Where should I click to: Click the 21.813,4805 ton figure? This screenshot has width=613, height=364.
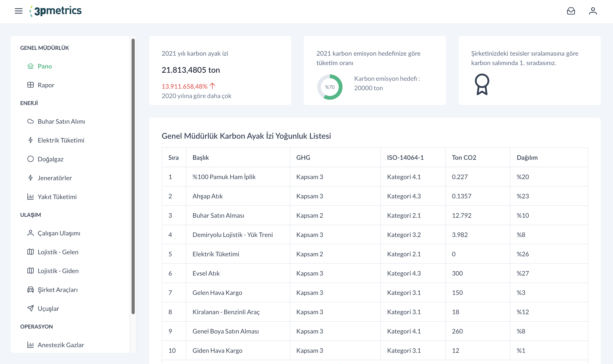(x=191, y=70)
